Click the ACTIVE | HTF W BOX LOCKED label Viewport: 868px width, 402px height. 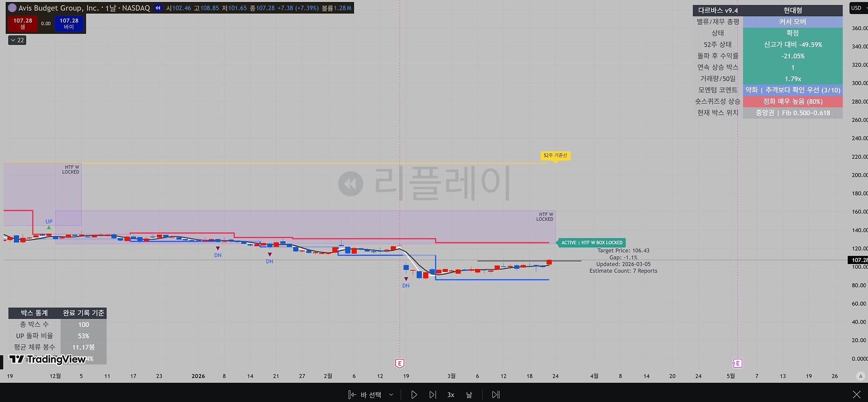click(592, 243)
